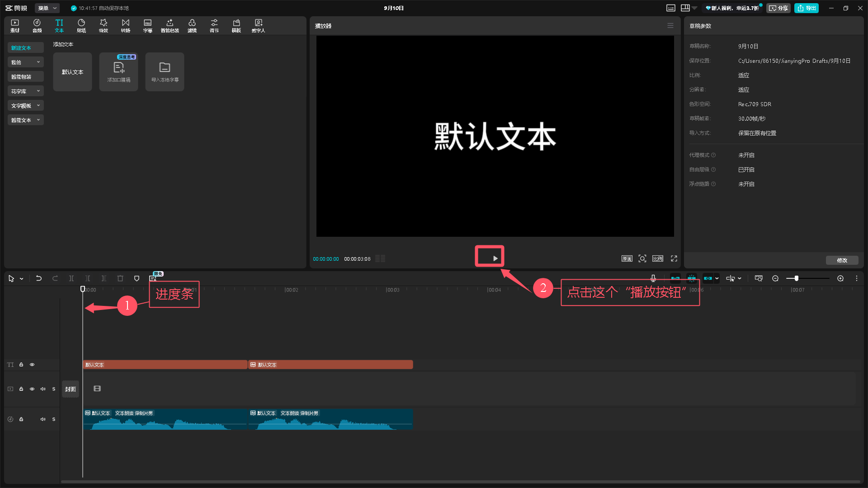Open the 菜单 dropdown in title bar
The height and width of the screenshot is (488, 868).
[47, 8]
